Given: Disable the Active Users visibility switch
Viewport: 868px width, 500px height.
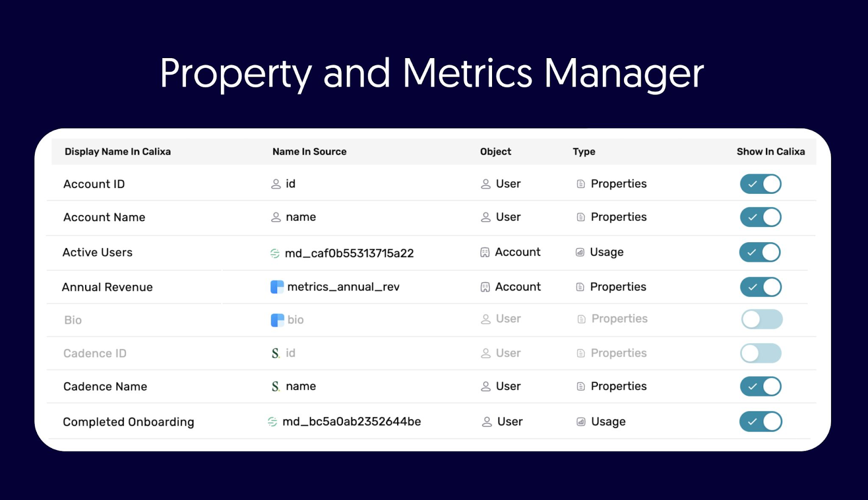Looking at the screenshot, I should [x=760, y=252].
